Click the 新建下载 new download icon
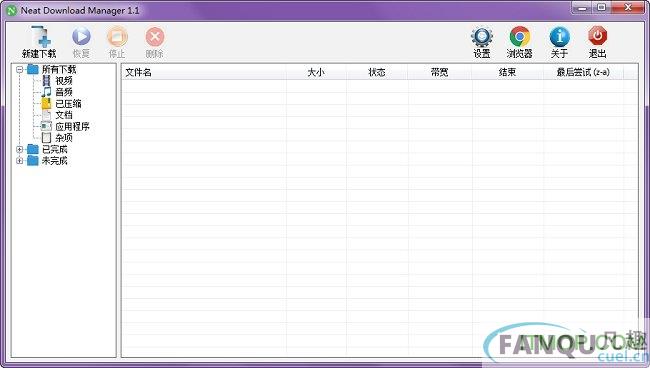This screenshot has width=650, height=368. (41, 36)
